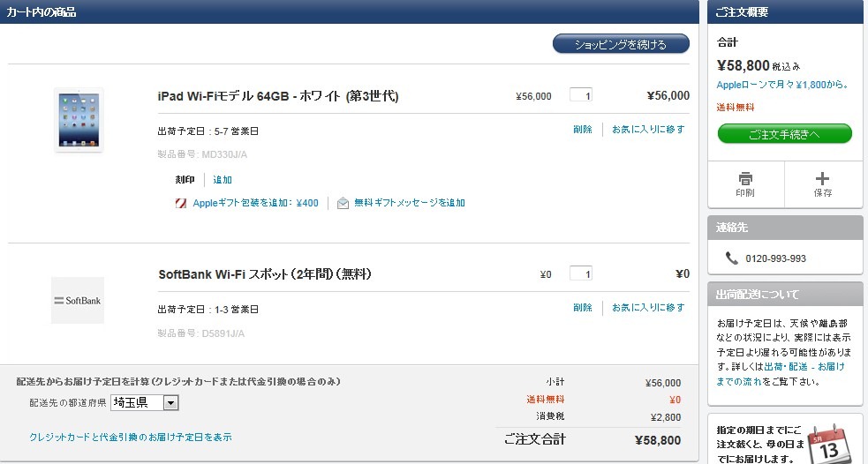Click 出荷予定日 5-7 営業日 text
868x464 pixels.
click(x=208, y=131)
